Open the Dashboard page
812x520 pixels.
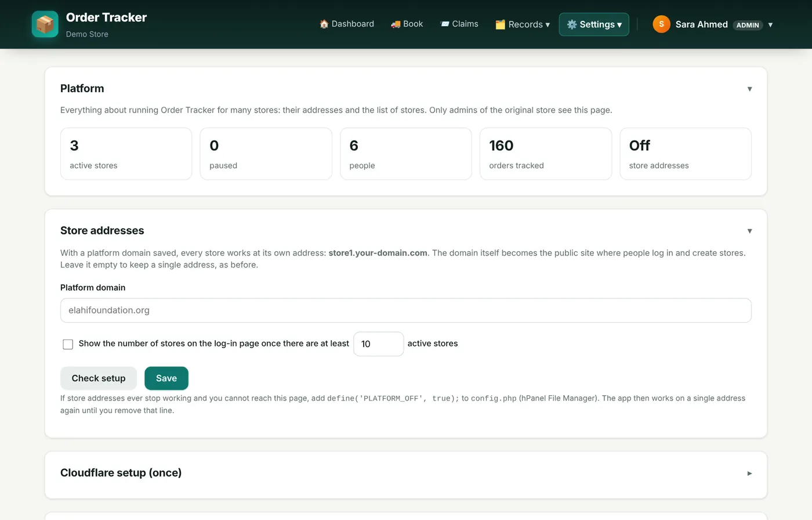(347, 24)
